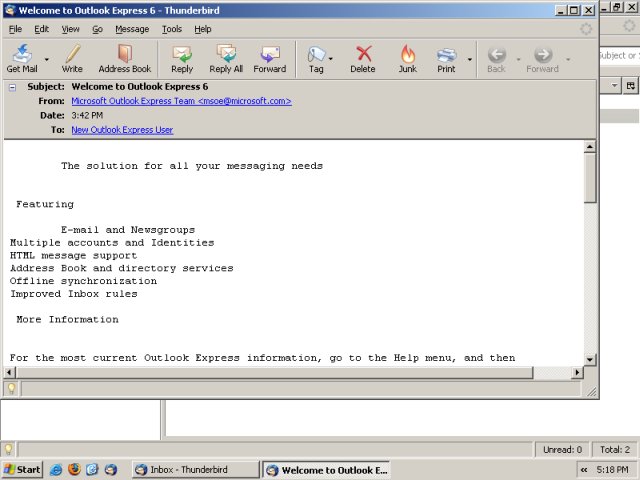This screenshot has height=480, width=640.
Task: Click the subject text Welcome to Outlook Express 6
Action: [140, 87]
